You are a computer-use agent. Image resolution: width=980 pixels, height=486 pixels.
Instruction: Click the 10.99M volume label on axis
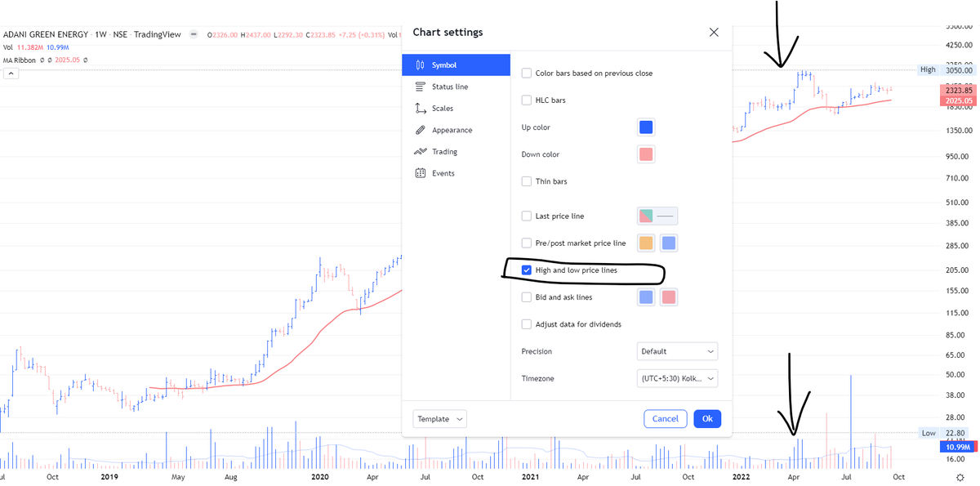pyautogui.click(x=958, y=447)
